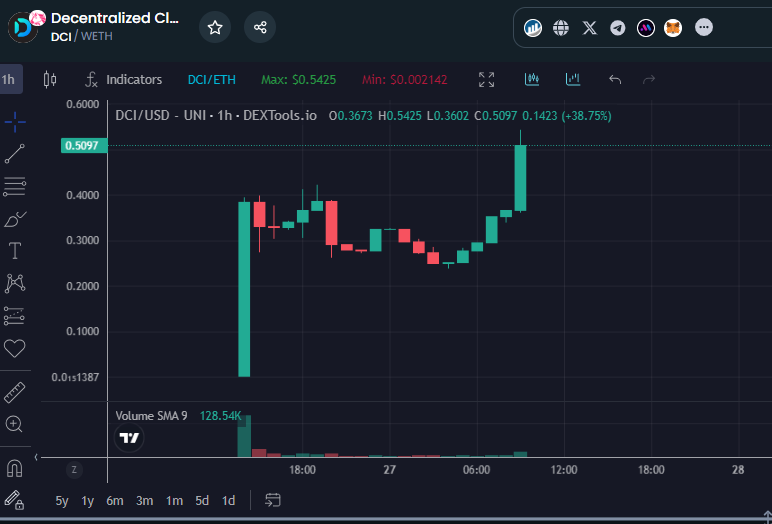772x524 pixels.
Task: Click the Max: $0.5425 label
Action: click(298, 80)
